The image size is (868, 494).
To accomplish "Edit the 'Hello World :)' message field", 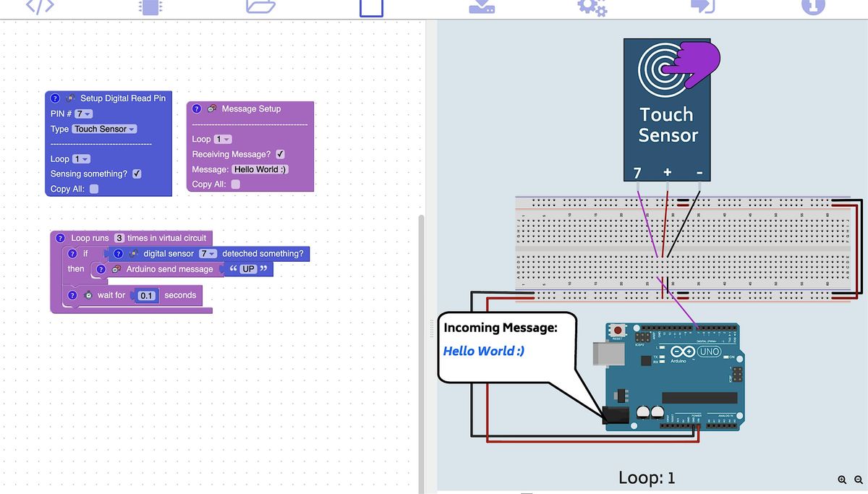I will tap(260, 169).
